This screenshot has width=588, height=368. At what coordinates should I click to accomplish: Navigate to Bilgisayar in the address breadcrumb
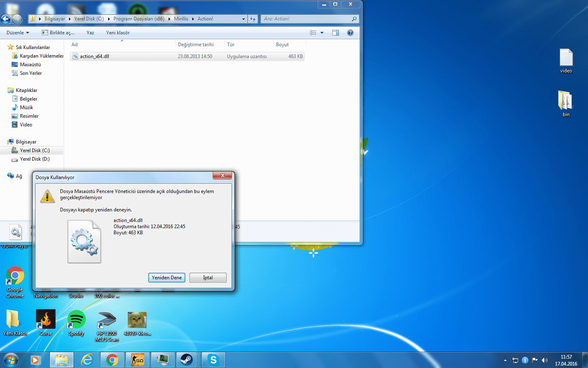pyautogui.click(x=55, y=19)
